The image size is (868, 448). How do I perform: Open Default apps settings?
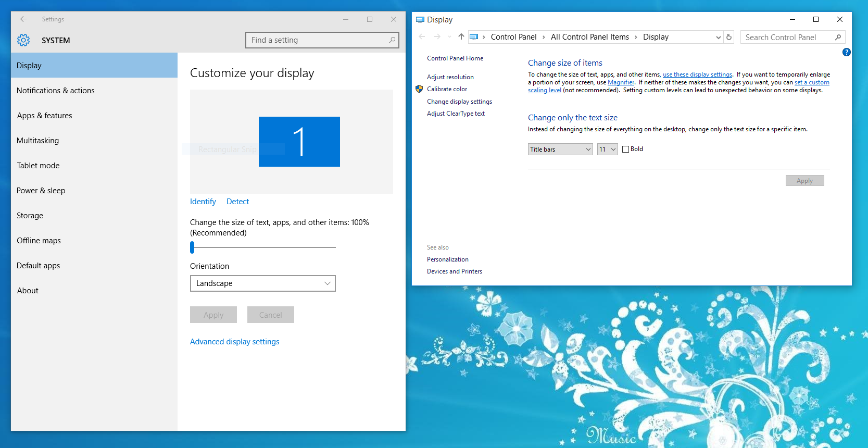94,265
